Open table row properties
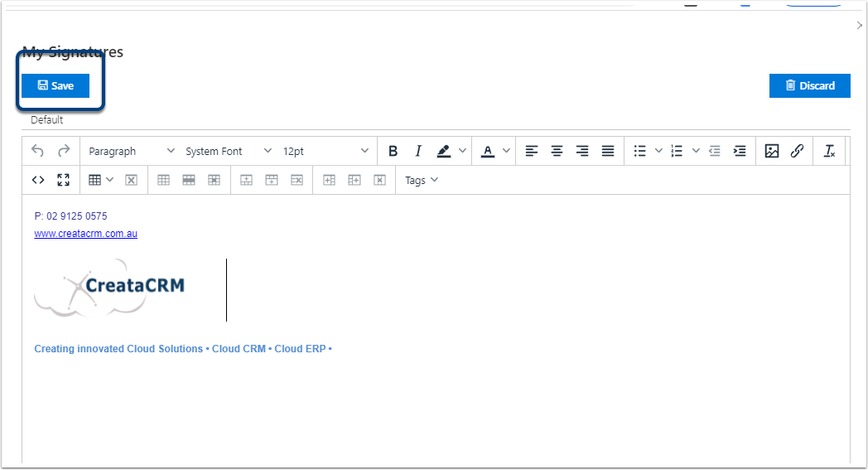The width and height of the screenshot is (868, 470). 189,180
